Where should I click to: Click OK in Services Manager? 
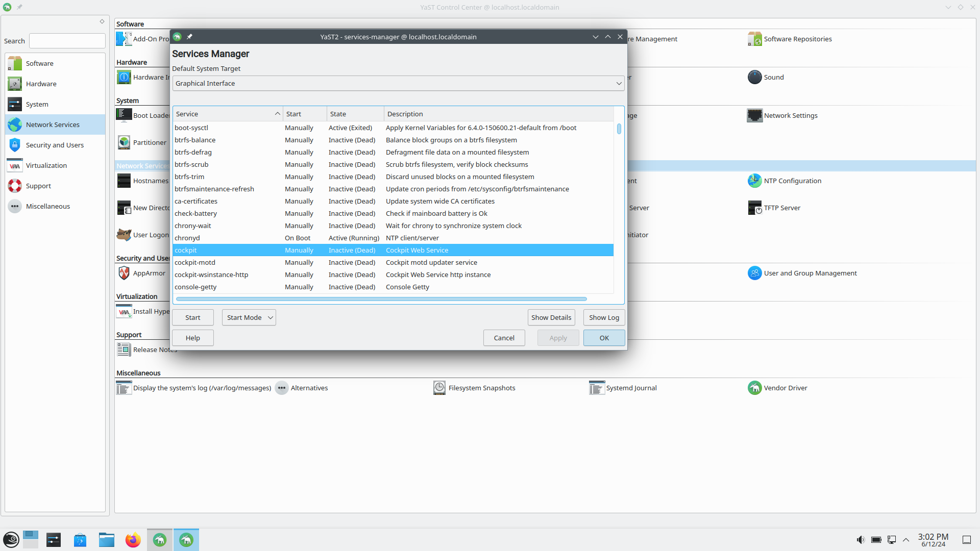(x=604, y=338)
